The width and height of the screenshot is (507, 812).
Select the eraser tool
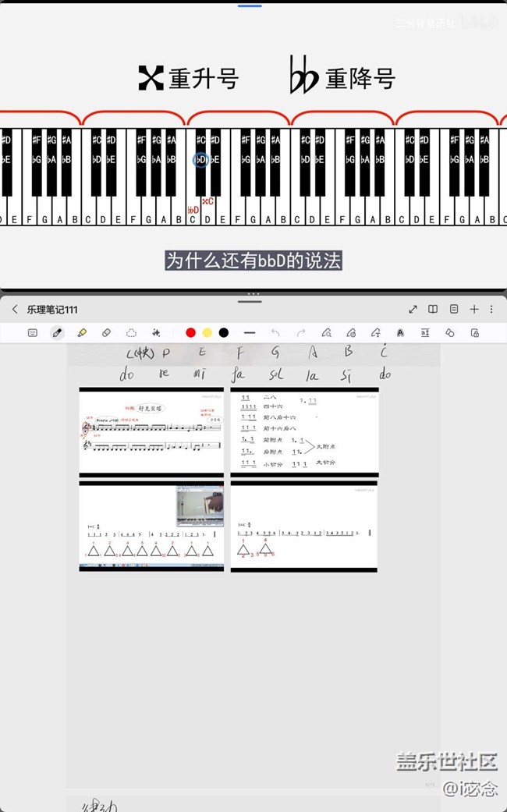(107, 332)
